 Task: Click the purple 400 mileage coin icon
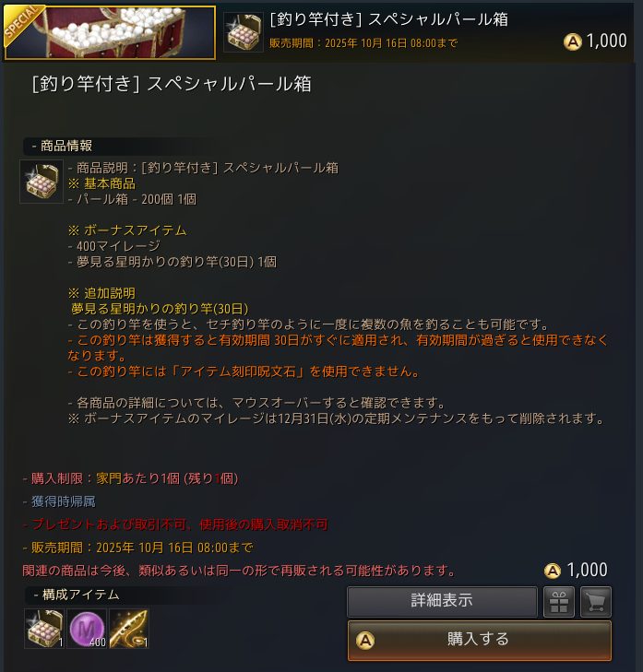(x=87, y=629)
